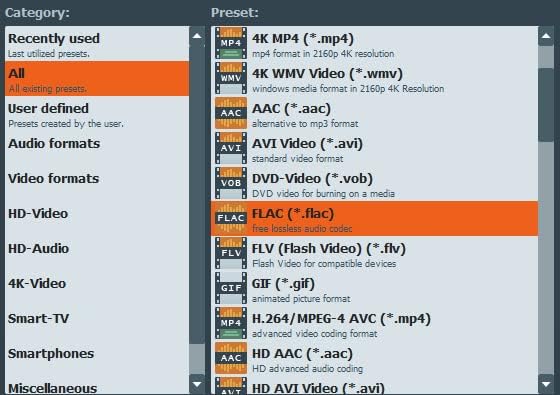
Task: Click the H.264/MPEG-4 AVC MP4 icon
Action: [x=231, y=323]
